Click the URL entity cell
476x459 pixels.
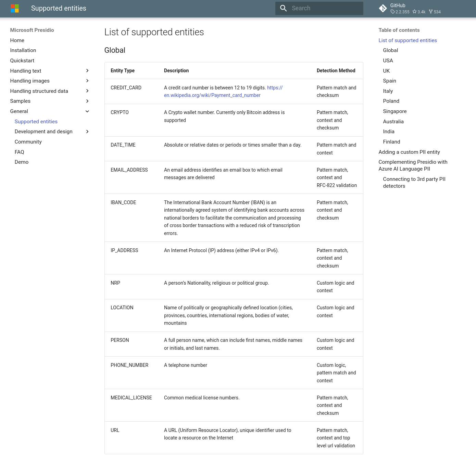coord(115,430)
